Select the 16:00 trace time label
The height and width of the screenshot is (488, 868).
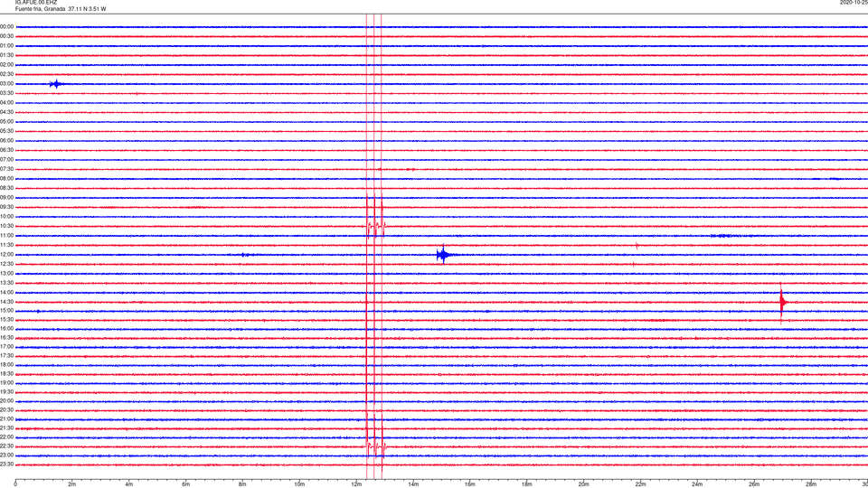point(7,329)
